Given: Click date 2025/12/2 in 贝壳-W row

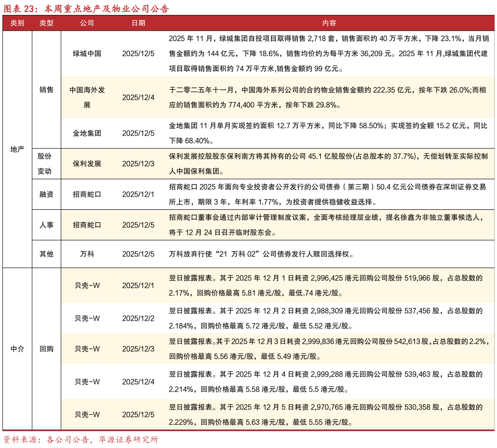Looking at the screenshot, I should point(138,318).
